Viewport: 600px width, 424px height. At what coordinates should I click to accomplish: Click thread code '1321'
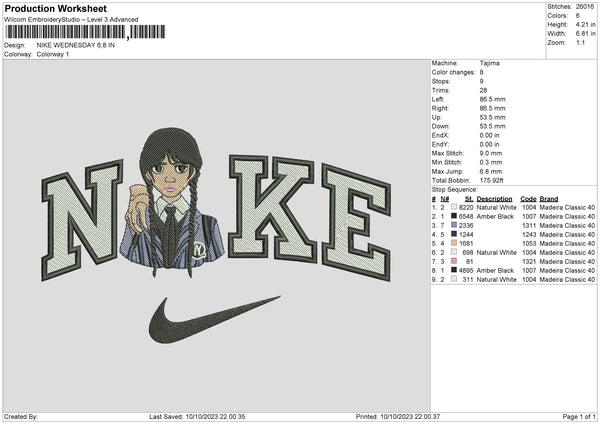tap(529, 261)
